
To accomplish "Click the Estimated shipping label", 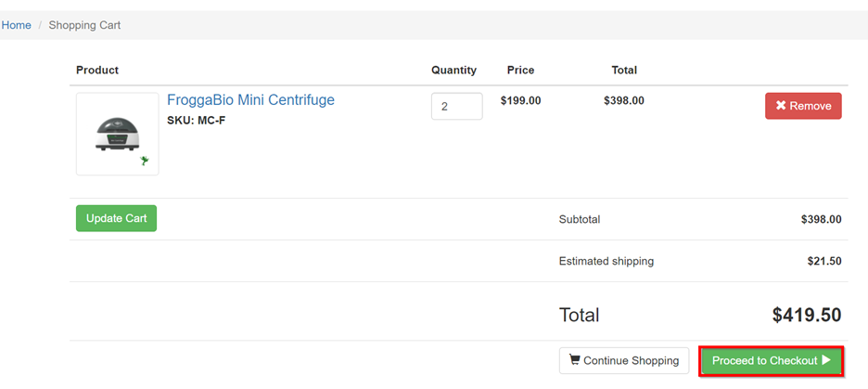I will coord(606,261).
